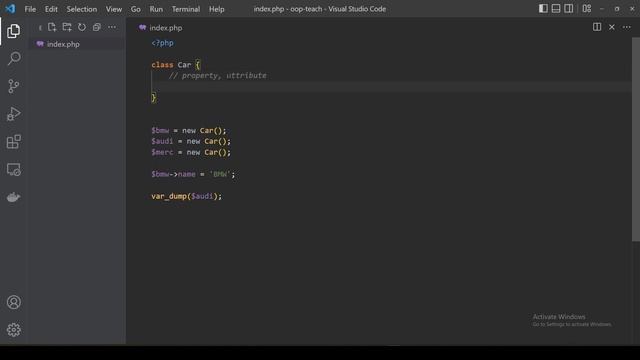Open editor more actions menu
The height and width of the screenshot is (360, 640).
[x=627, y=27]
